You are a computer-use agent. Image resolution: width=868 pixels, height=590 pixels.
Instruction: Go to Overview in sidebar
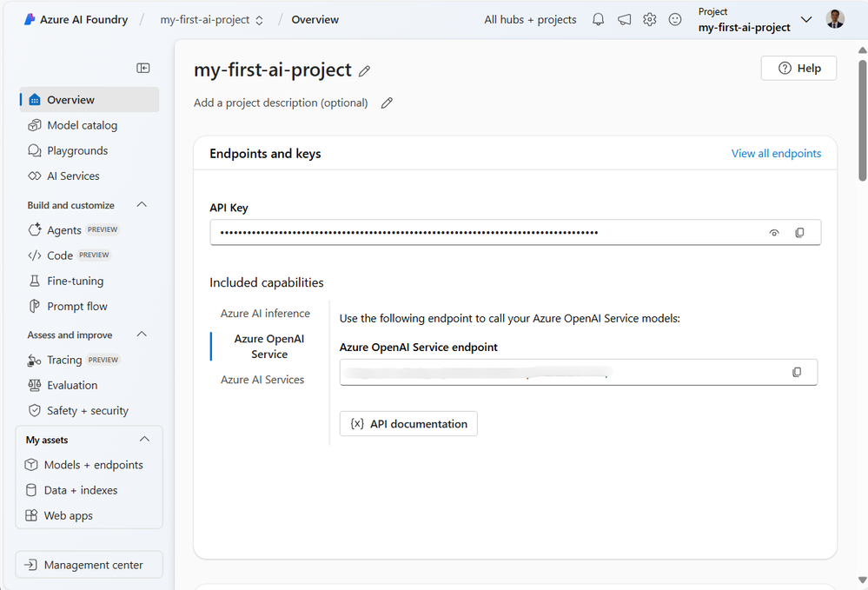pos(89,100)
